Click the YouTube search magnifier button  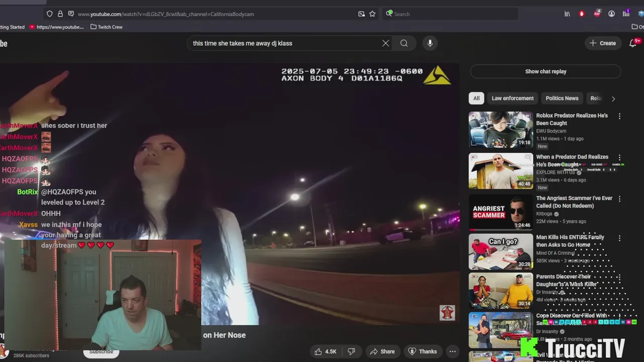click(x=404, y=43)
